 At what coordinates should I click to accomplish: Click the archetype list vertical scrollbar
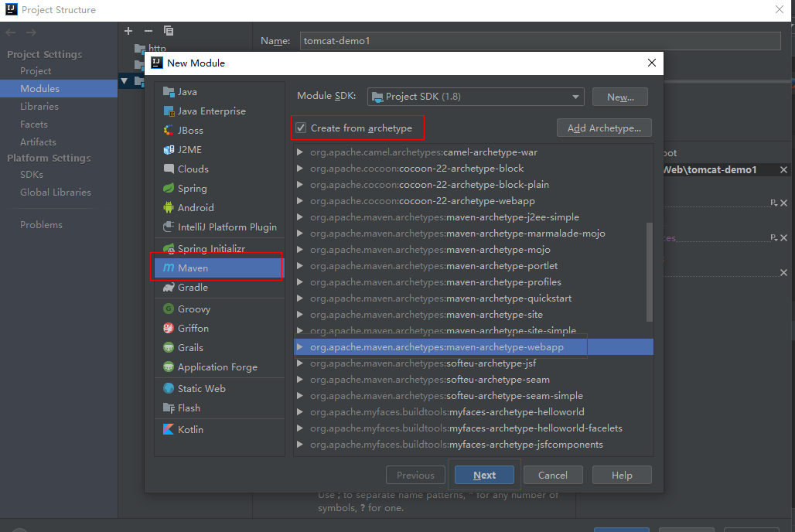[650, 271]
